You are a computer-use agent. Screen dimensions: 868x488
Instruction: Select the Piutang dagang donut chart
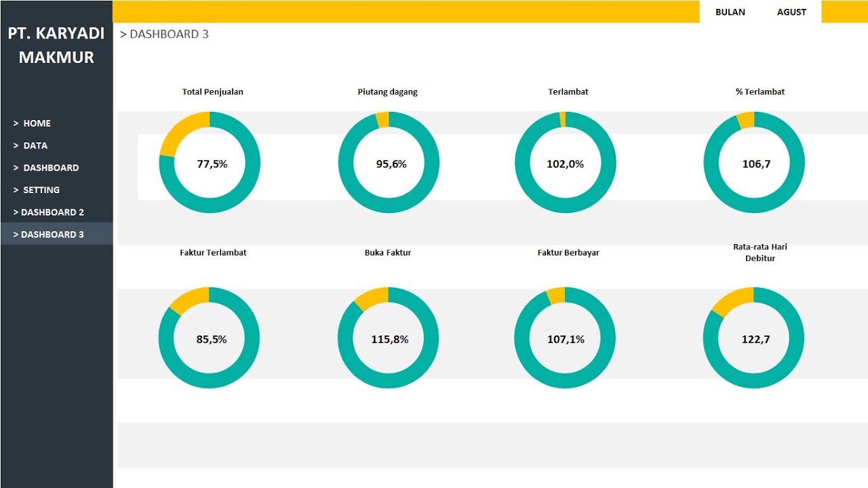[389, 163]
